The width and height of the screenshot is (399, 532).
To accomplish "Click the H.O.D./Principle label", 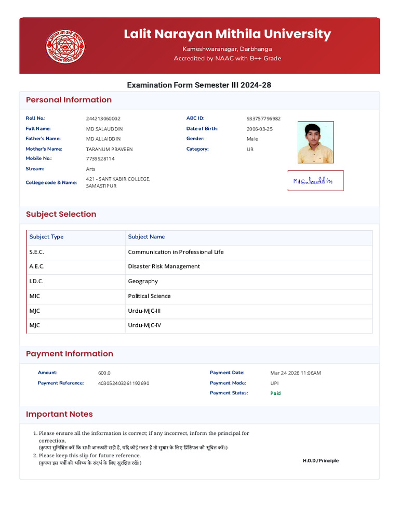I will (x=321, y=461).
